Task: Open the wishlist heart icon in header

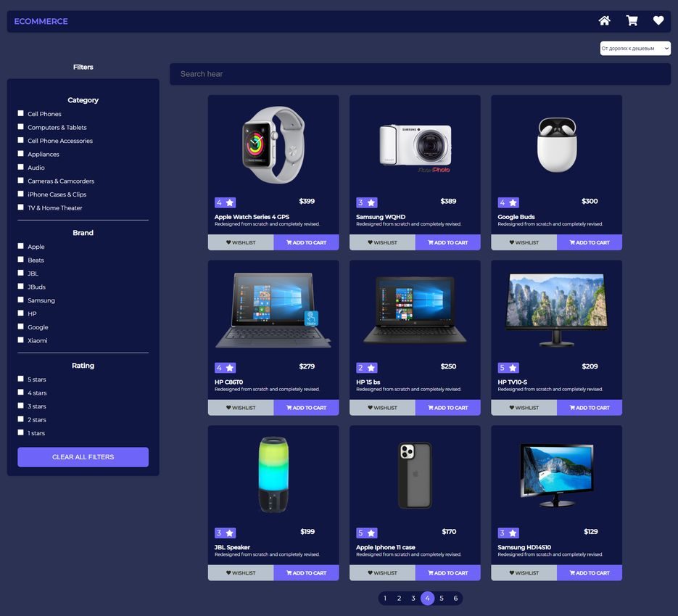Action: [658, 21]
